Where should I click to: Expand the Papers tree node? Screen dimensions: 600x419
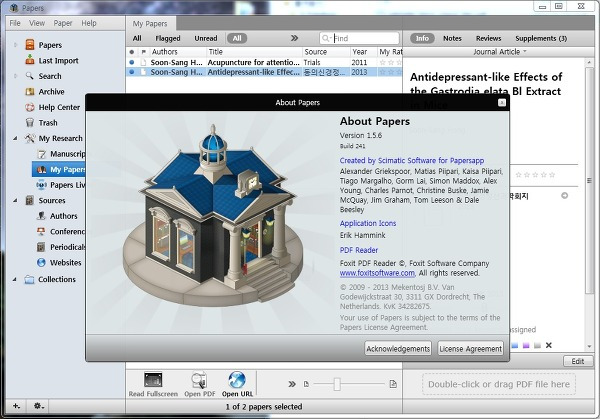(16, 45)
